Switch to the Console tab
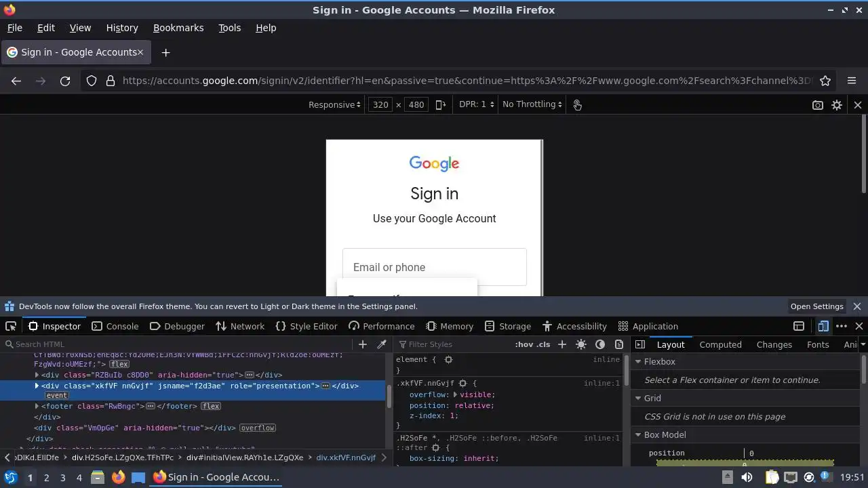The image size is (868, 488). click(x=115, y=326)
